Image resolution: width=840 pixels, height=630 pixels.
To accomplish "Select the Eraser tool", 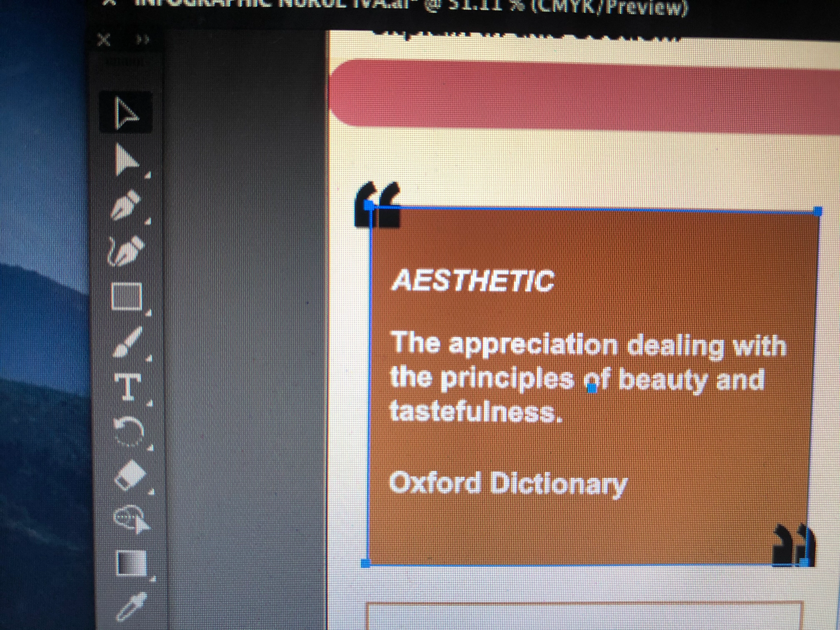I will click(x=131, y=475).
